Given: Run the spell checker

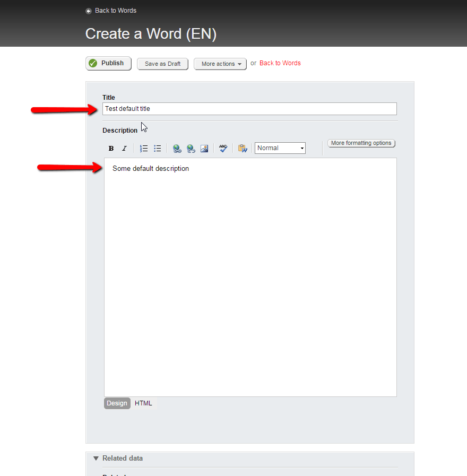Looking at the screenshot, I should pos(223,149).
